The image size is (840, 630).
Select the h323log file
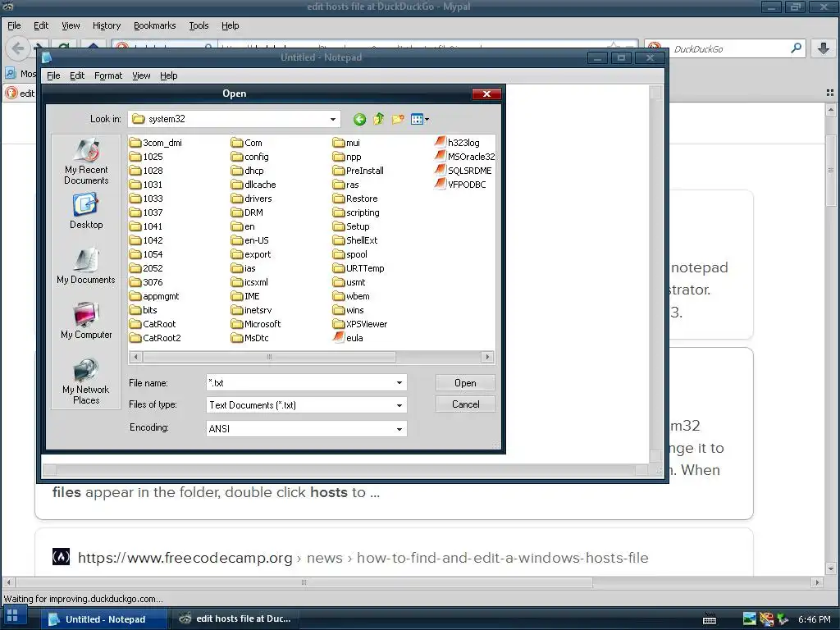(x=457, y=143)
